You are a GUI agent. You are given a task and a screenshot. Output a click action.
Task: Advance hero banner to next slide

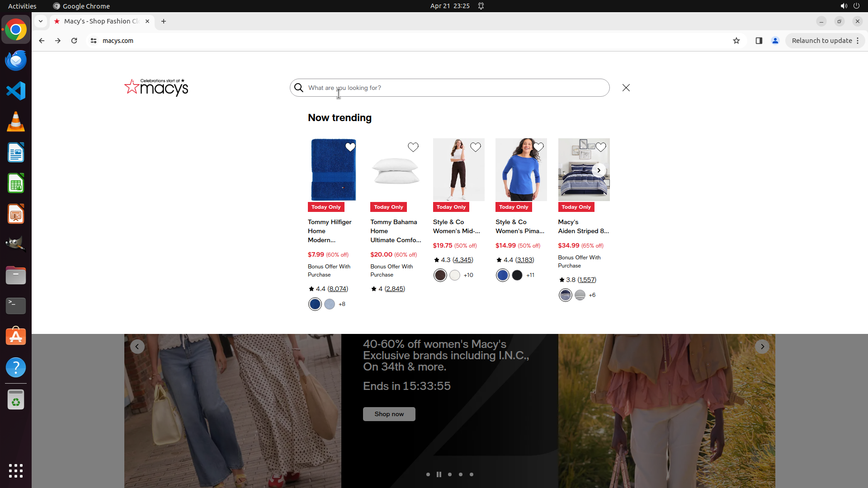(762, 347)
